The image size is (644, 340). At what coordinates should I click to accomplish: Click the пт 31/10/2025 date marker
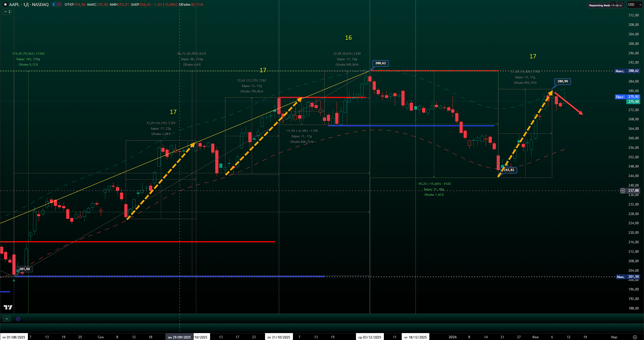pyautogui.click(x=279, y=337)
